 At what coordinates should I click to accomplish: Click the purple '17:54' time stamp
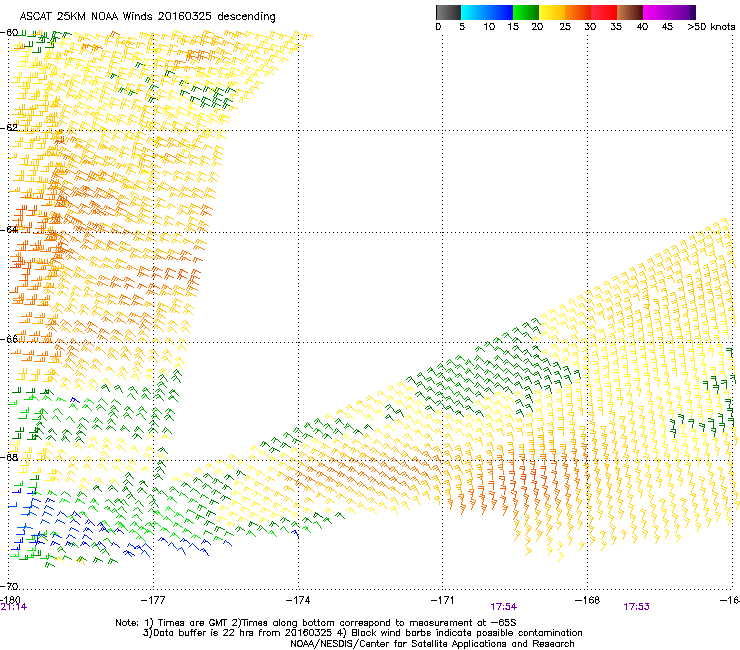pos(504,607)
